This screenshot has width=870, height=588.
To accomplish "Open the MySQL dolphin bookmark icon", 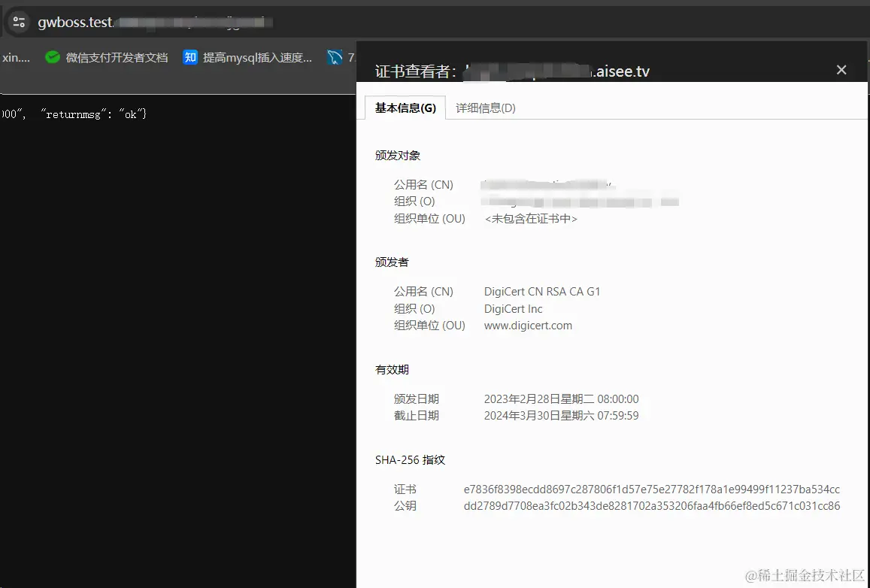I will 335,57.
